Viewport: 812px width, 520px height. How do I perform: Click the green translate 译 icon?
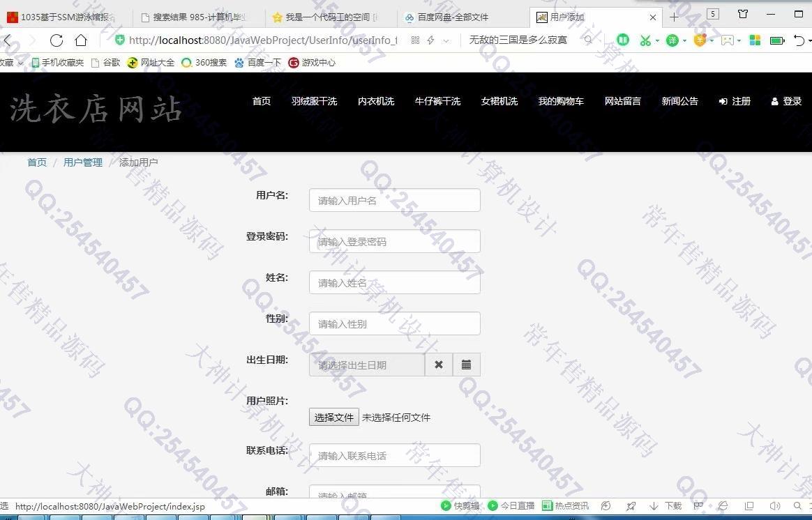pyautogui.click(x=672, y=40)
